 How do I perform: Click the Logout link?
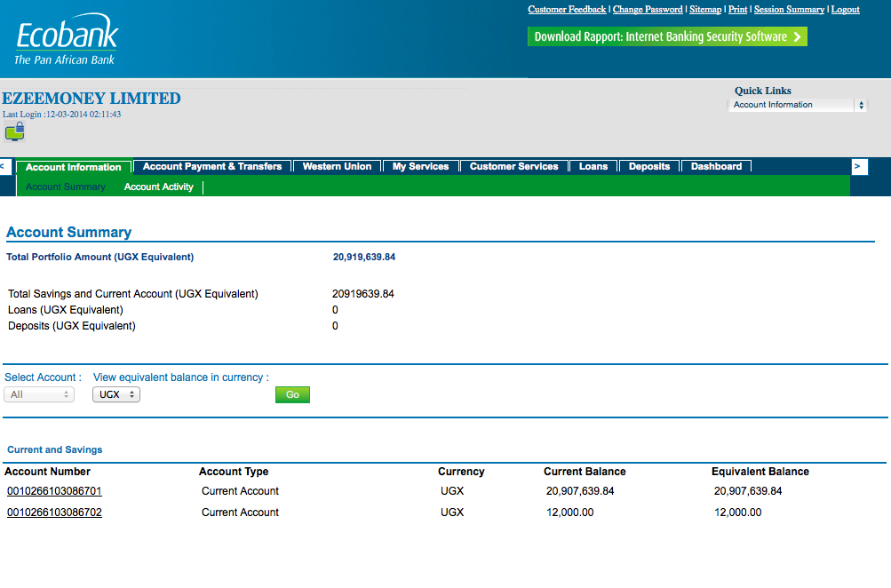[845, 9]
